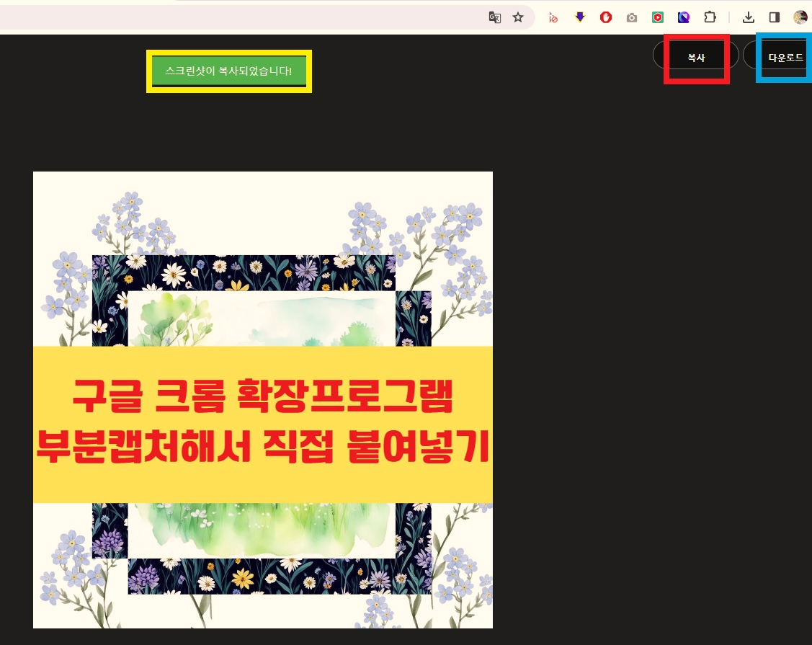Click the purple shield extension icon
This screenshot has height=645, width=812.
pos(684,17)
